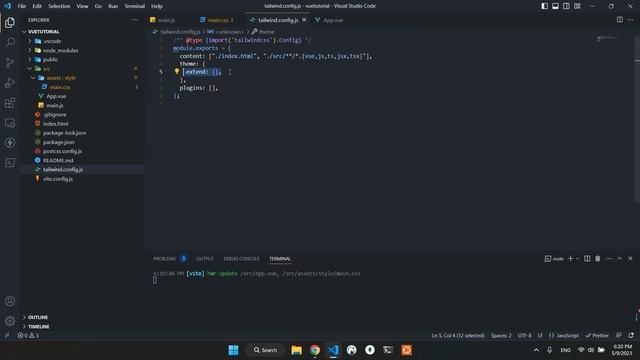
Task: Close the terminal panel
Action: (630, 258)
